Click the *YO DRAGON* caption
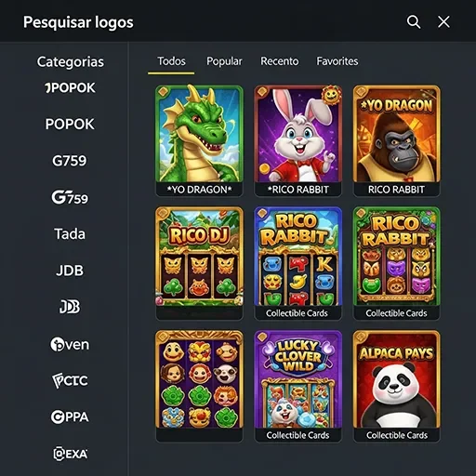Viewport: 476px width, 476px height. [x=199, y=190]
